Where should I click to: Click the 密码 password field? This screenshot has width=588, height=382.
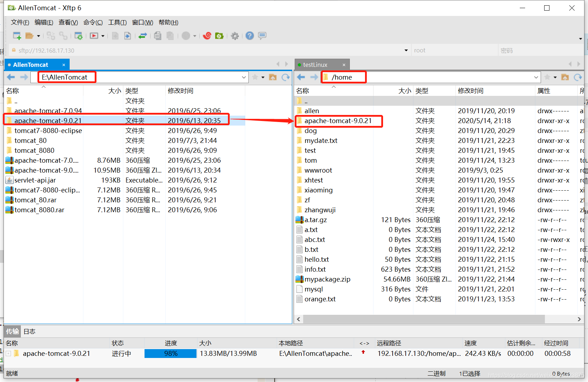coord(541,50)
